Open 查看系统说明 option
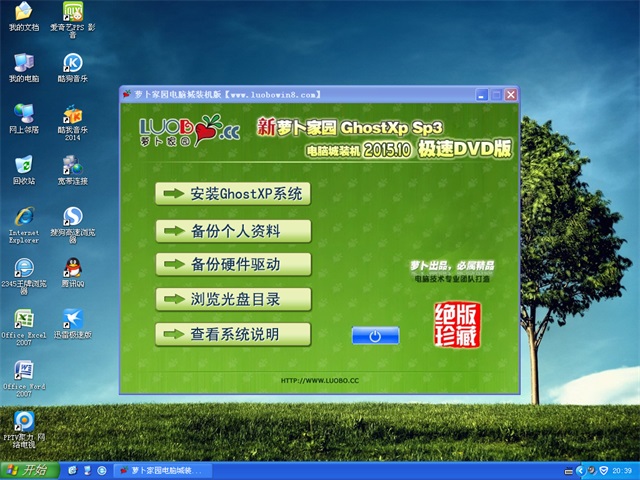 click(233, 333)
